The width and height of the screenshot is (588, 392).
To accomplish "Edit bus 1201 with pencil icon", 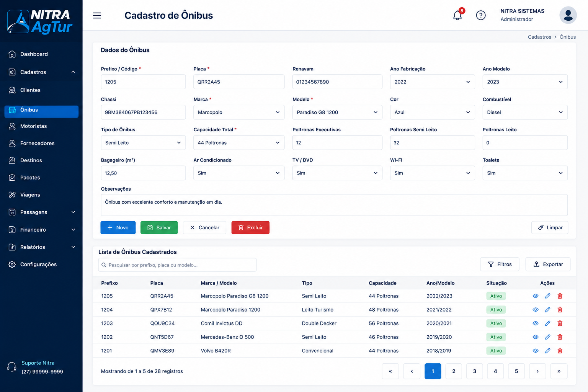I will (548, 351).
